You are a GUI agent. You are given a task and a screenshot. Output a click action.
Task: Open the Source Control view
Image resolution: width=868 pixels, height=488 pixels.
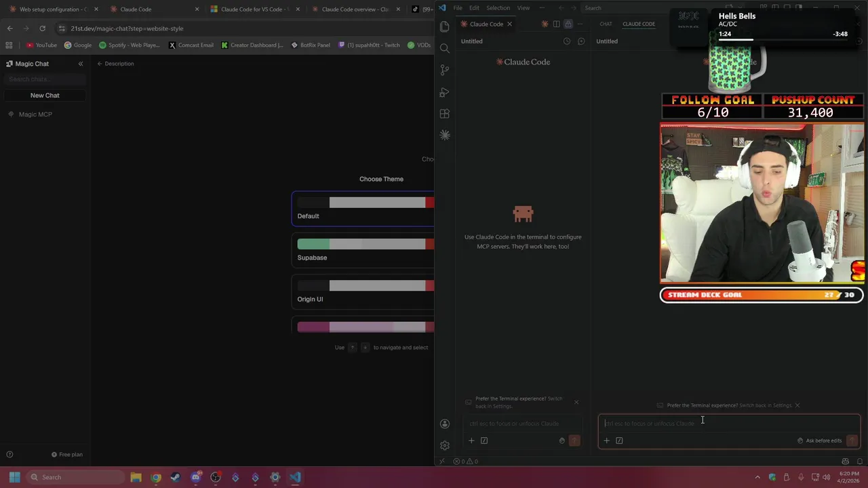(x=445, y=70)
